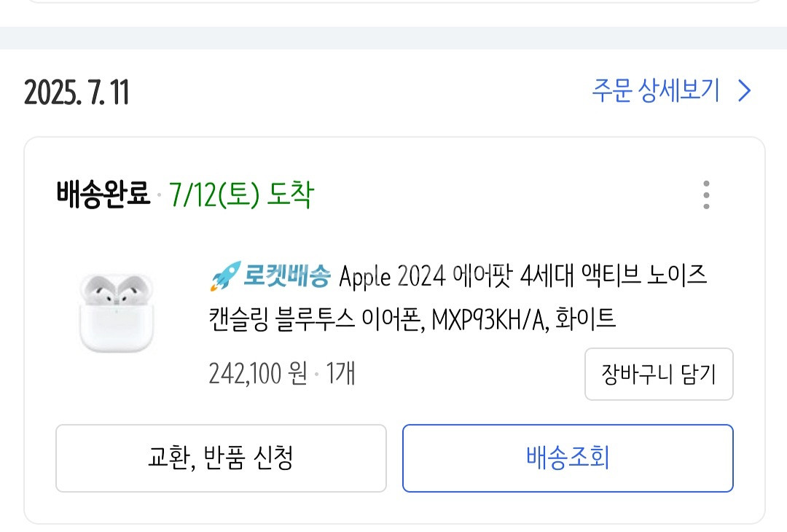Select the 2025. 7. 11 order date heading
Image resolution: width=787 pixels, height=532 pixels.
(x=77, y=93)
